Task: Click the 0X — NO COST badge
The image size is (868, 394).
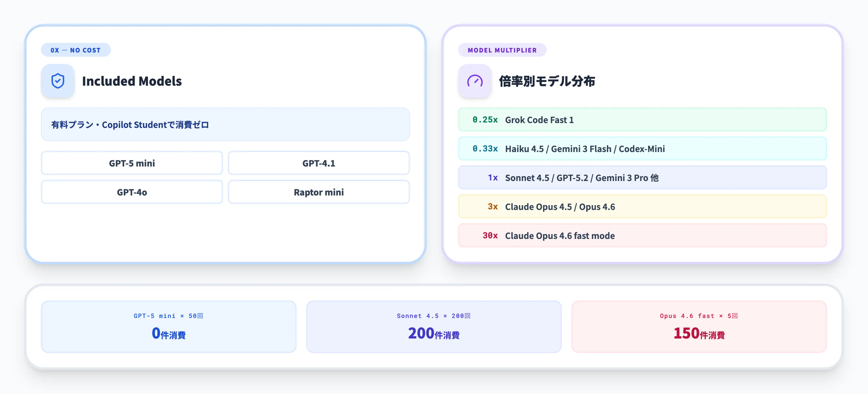Action: click(x=75, y=50)
